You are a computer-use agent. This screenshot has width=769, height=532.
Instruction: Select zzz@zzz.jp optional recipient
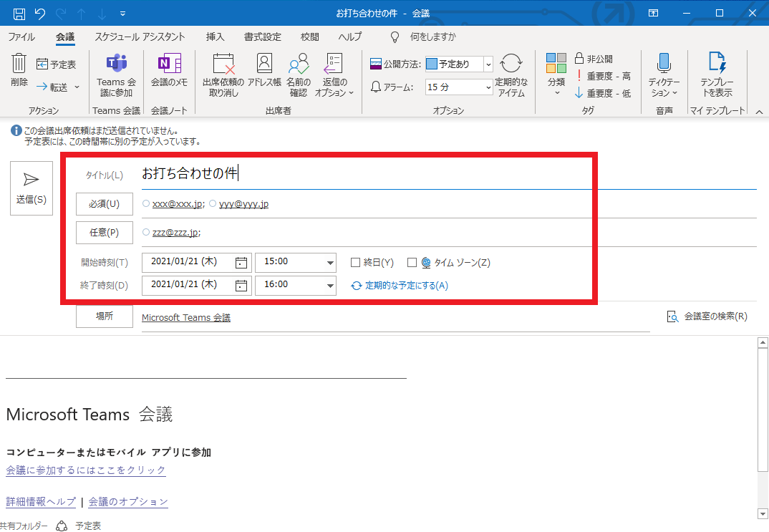point(175,233)
